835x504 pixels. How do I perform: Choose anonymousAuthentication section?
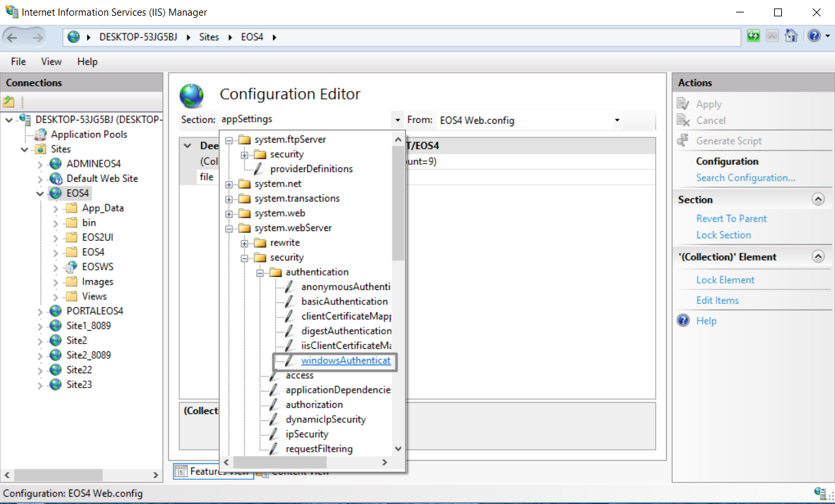(345, 287)
